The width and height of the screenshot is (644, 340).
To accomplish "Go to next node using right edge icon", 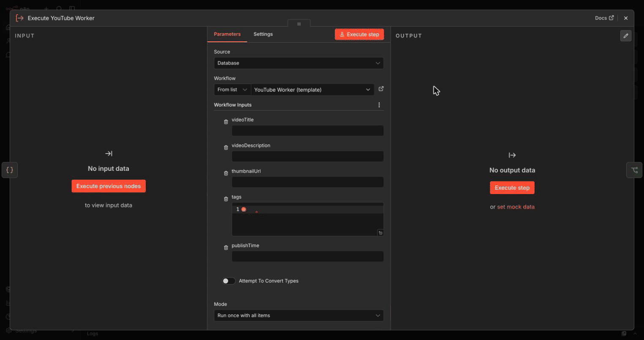I will pyautogui.click(x=634, y=170).
